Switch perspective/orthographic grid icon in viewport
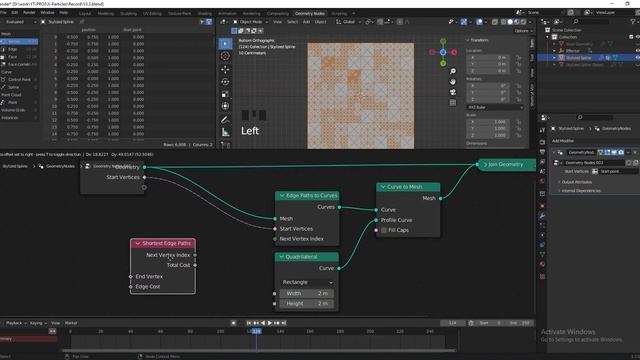The width and height of the screenshot is (640, 360). coord(453,102)
